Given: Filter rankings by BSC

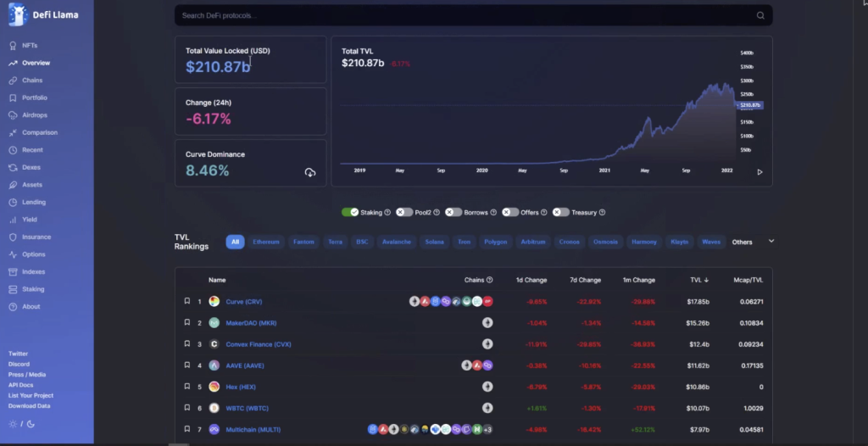Looking at the screenshot, I should [362, 242].
